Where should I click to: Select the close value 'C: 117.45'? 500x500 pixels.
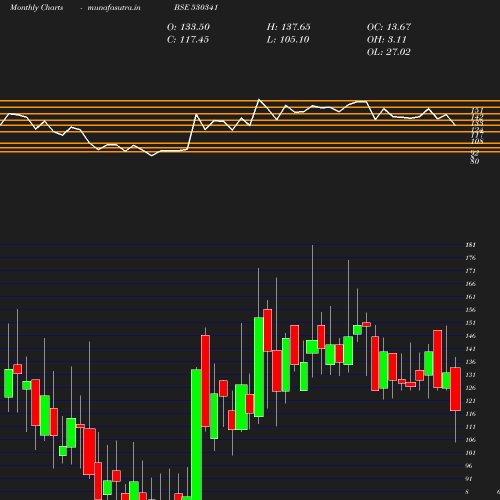[x=188, y=40]
